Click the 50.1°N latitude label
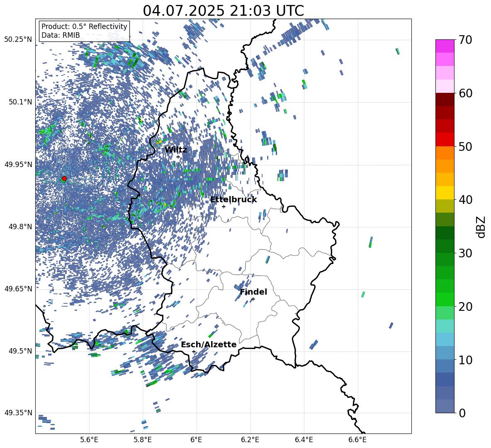The width and height of the screenshot is (491, 448). 20,102
